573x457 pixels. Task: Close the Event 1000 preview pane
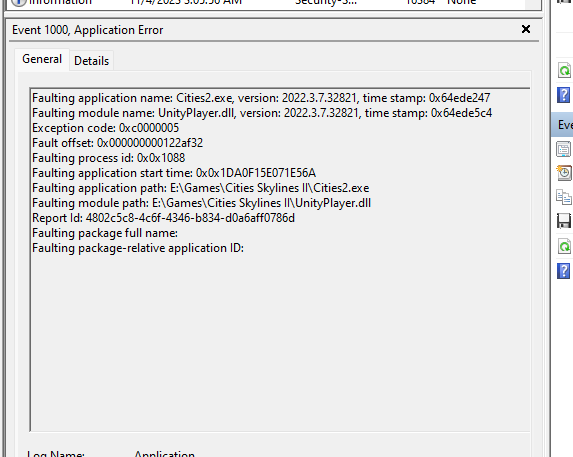pos(525,29)
